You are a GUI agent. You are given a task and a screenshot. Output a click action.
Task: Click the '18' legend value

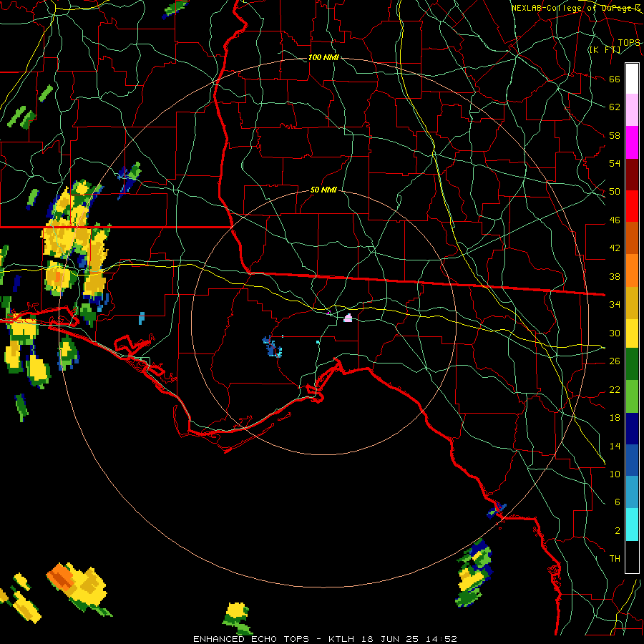point(615,418)
